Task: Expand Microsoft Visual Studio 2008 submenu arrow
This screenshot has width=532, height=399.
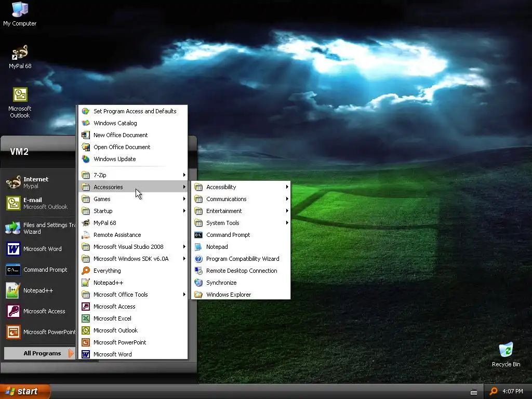Action: [184, 247]
